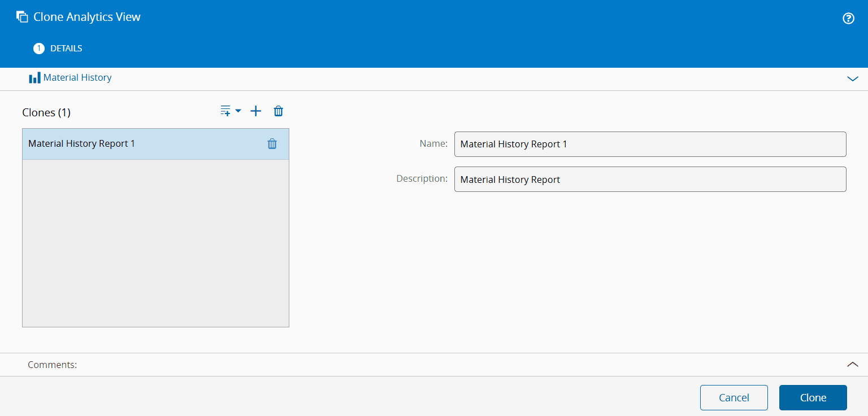
Task: Select the Clones (1) heading
Action: pyautogui.click(x=46, y=112)
